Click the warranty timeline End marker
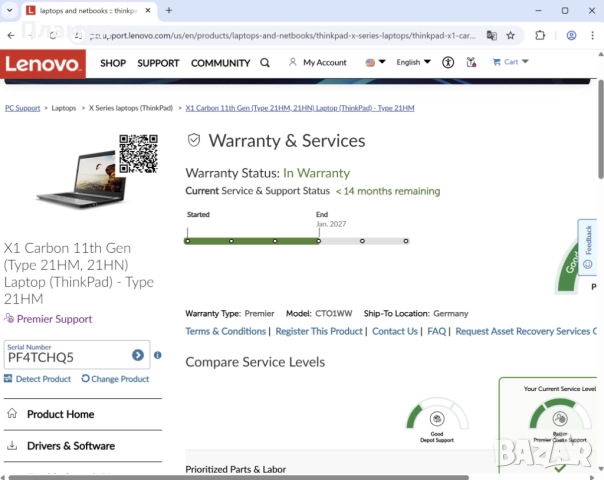 point(318,241)
